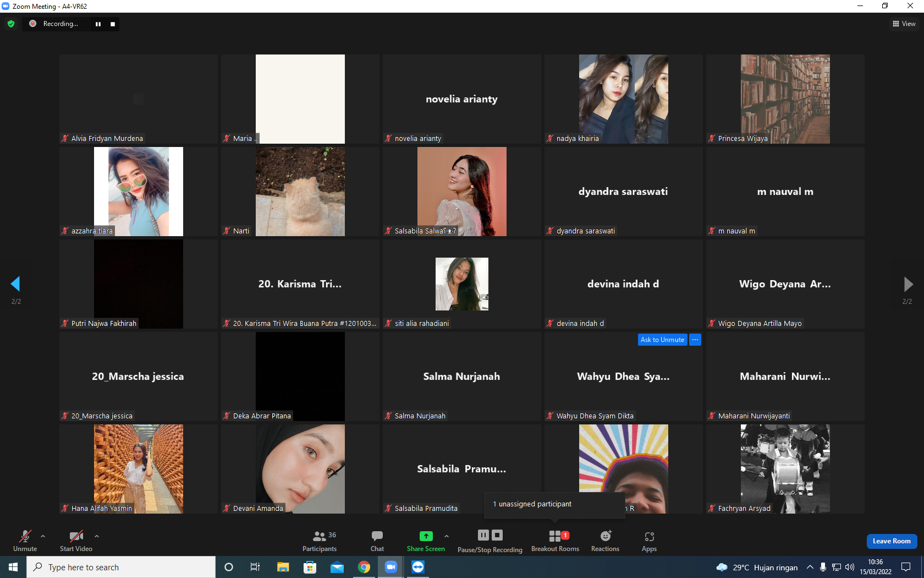The width and height of the screenshot is (924, 578).
Task: Unmute your microphone
Action: click(x=25, y=541)
